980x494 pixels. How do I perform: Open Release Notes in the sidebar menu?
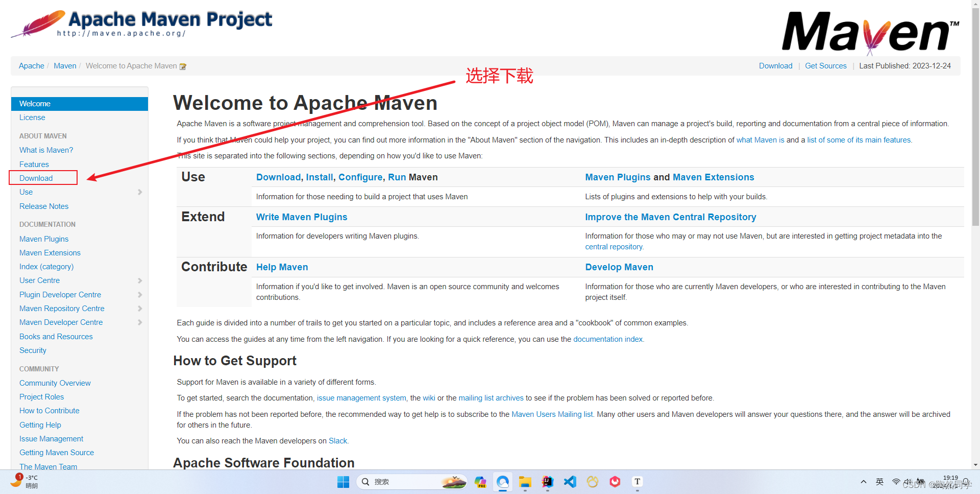pos(43,206)
